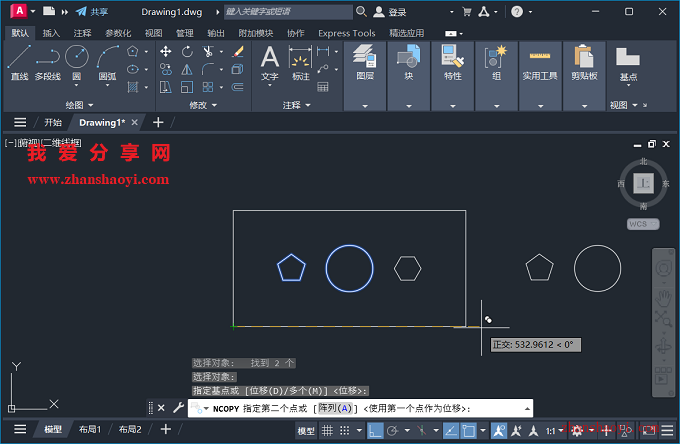The image size is (680, 444).
Task: Toggle model space (模型) status button
Action: (306, 431)
